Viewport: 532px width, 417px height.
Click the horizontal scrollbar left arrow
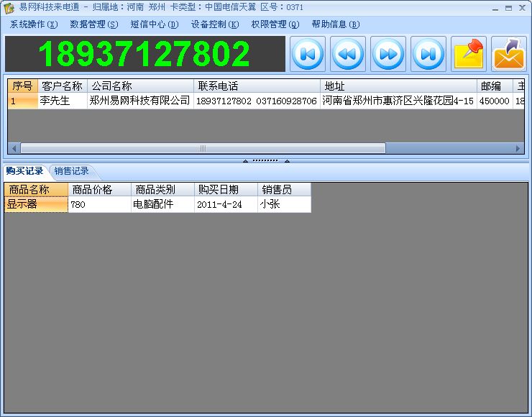pos(14,148)
